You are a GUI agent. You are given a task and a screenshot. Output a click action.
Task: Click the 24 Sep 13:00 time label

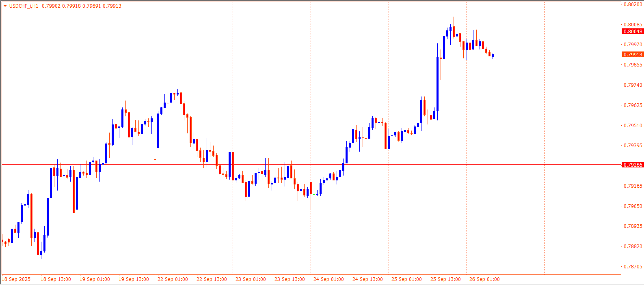coord(367,279)
